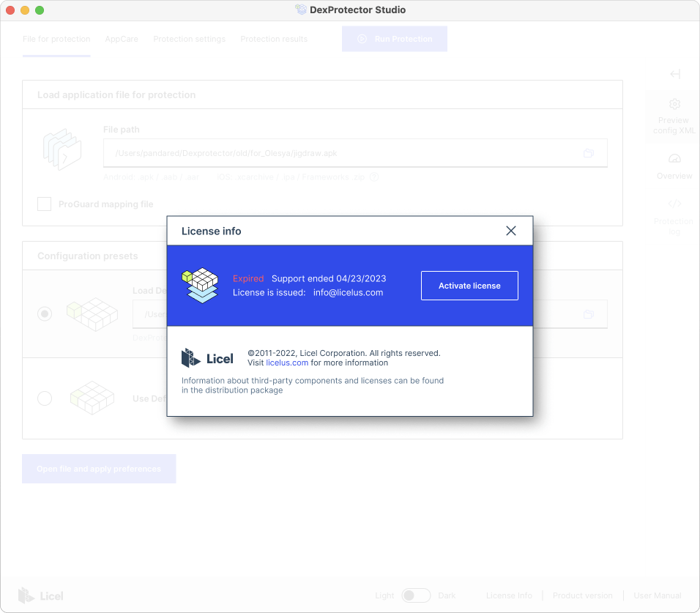Click the copyright Licel Corporation text

point(344,353)
